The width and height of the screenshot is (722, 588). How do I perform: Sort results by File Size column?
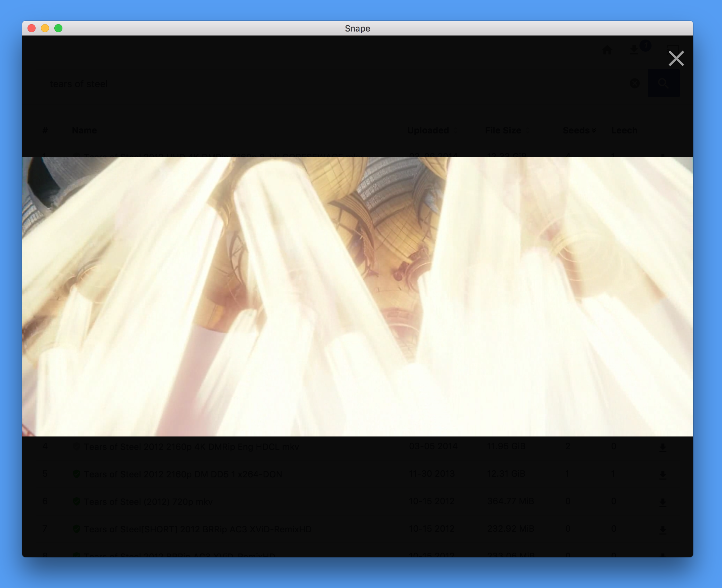503,130
